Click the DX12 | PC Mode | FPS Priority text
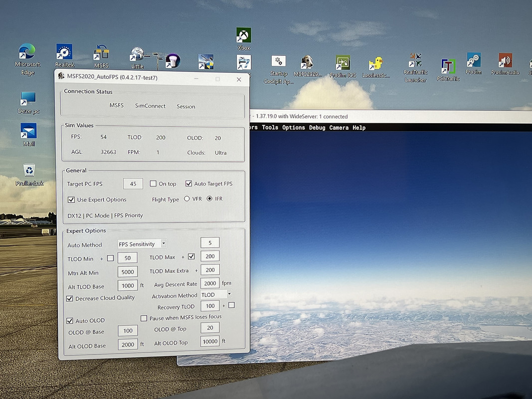This screenshot has width=532, height=399. coord(105,215)
